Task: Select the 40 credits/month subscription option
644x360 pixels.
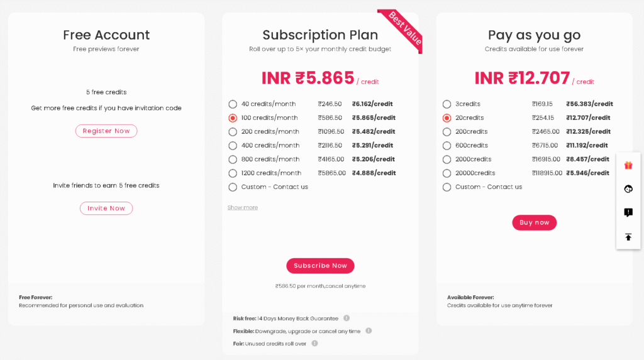Action: (x=233, y=104)
